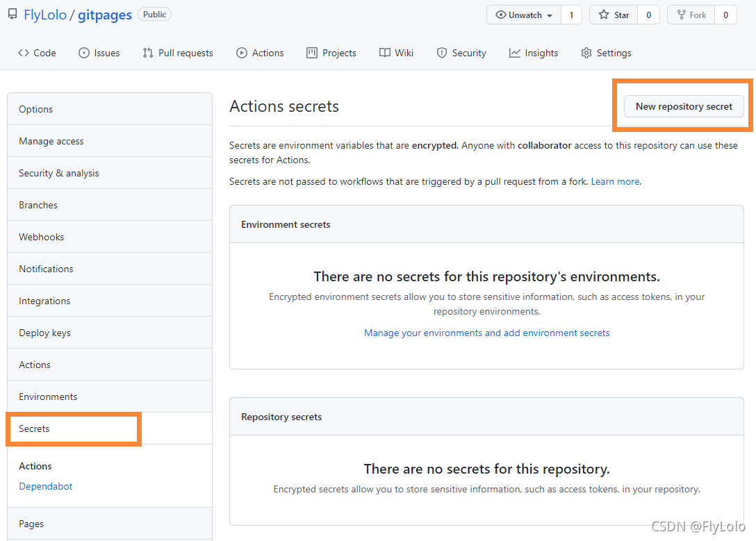Open the Code tab
The image size is (756, 541).
coord(37,53)
